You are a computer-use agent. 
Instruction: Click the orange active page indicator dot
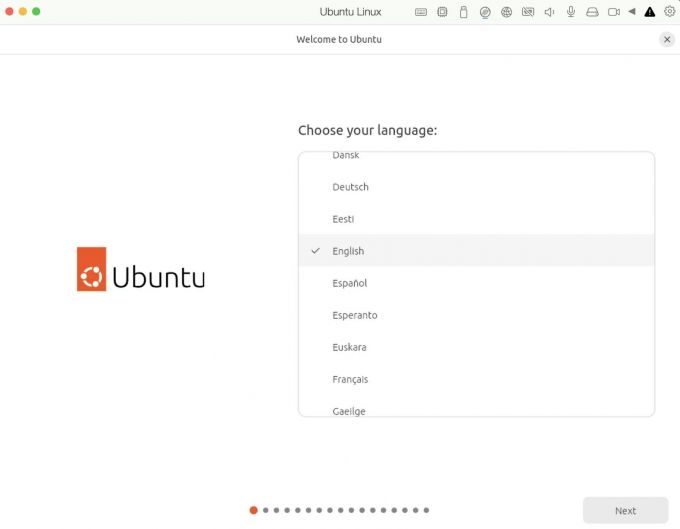(254, 510)
